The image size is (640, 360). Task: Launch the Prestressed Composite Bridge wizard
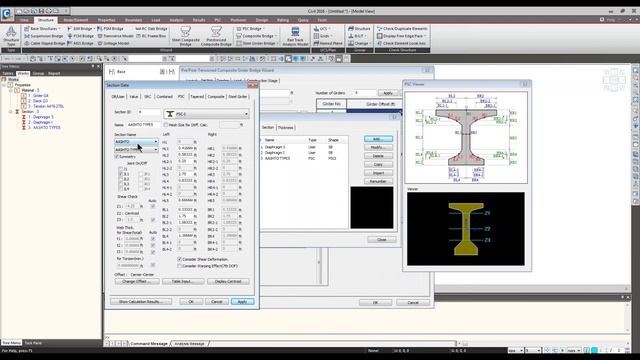click(216, 36)
